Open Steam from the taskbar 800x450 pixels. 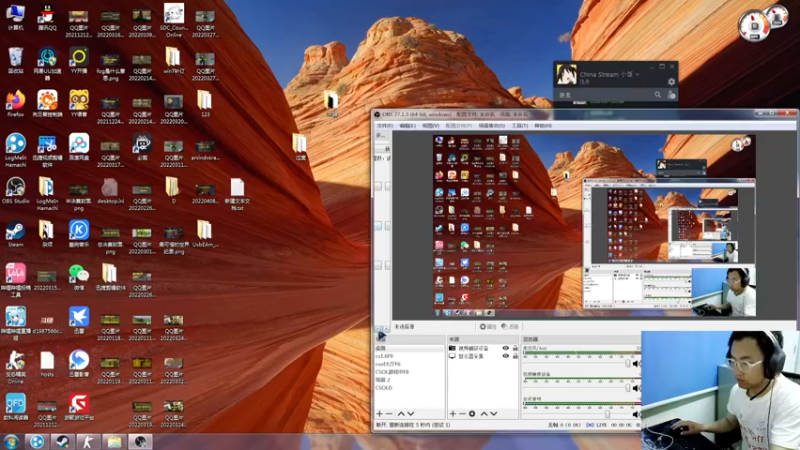pos(62,441)
